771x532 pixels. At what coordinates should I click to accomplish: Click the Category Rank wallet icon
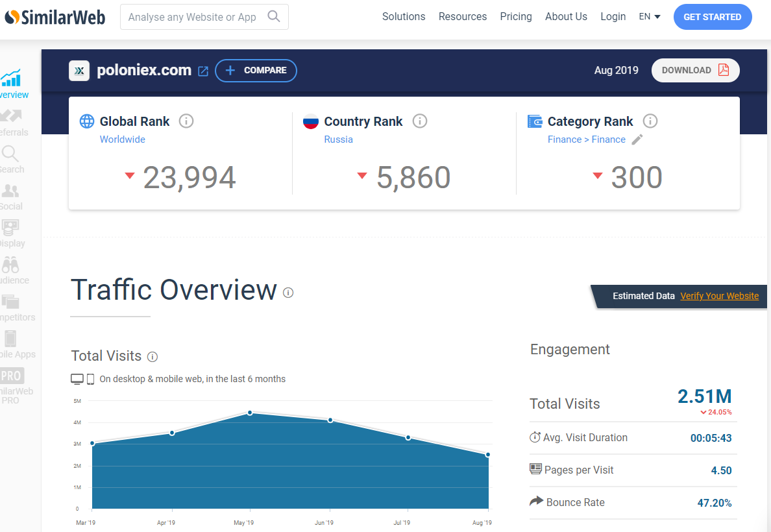coord(535,121)
